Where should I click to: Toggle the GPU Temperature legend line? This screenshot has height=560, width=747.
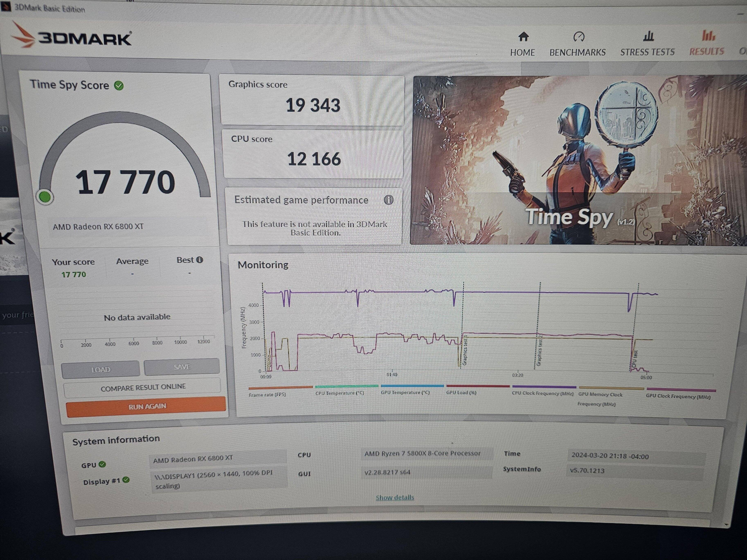click(x=405, y=392)
